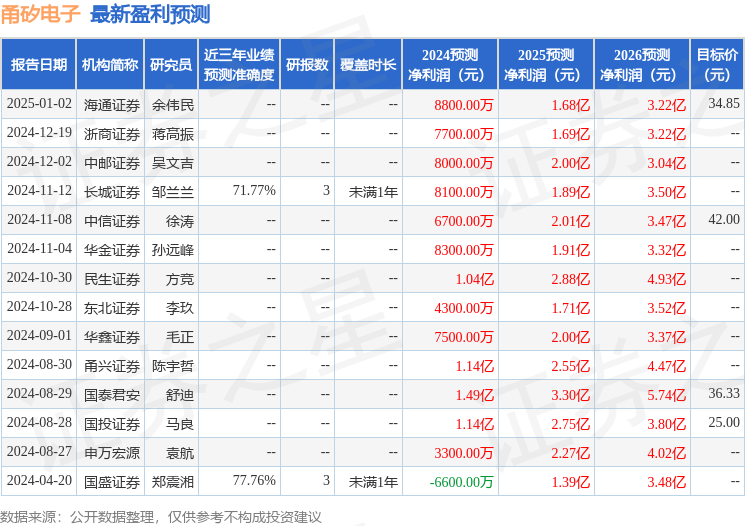Viewport: 745px width, 526px height.
Task: Click the 2025预测净利润 column header
Action: coord(546,65)
